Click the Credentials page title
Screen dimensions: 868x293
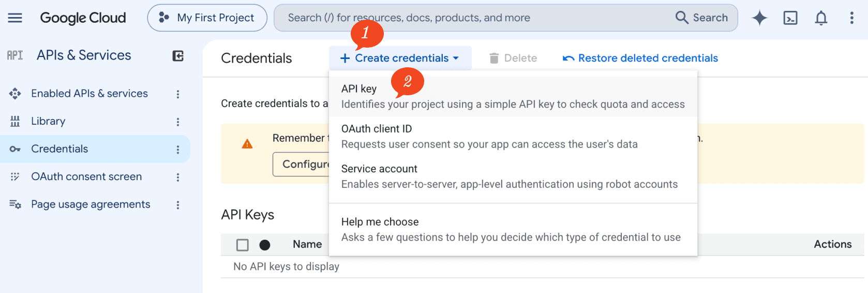(x=257, y=58)
